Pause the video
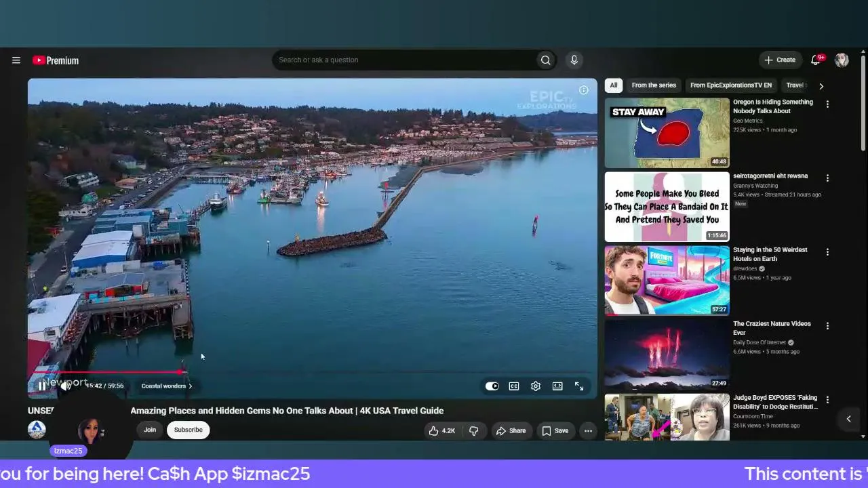This screenshot has width=868, height=488. coord(42,386)
